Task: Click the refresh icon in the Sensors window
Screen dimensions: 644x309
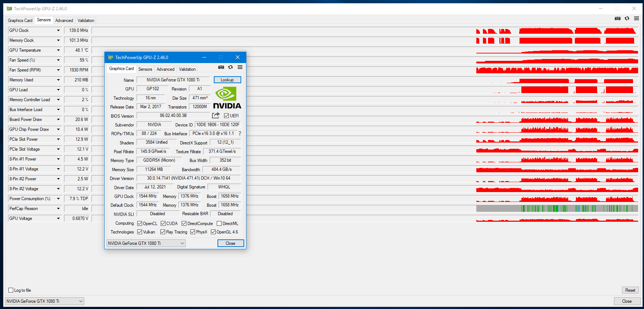Action: 627,18
